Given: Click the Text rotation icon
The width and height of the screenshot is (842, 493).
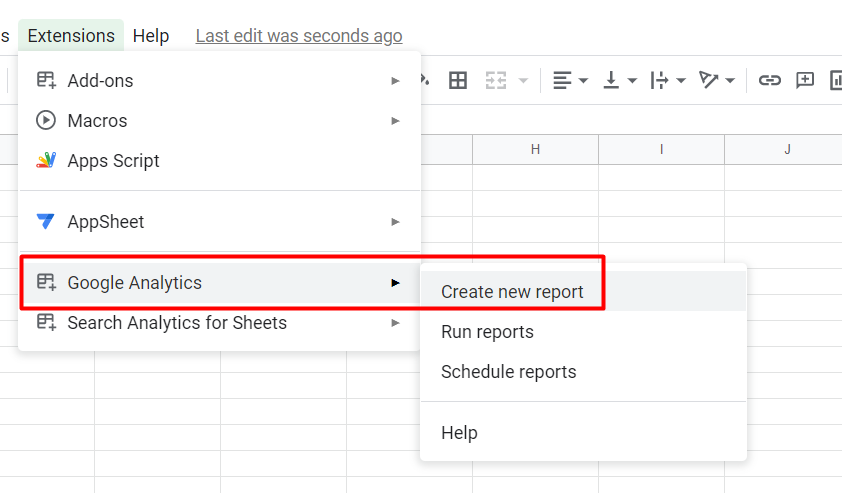Looking at the screenshot, I should [x=708, y=81].
